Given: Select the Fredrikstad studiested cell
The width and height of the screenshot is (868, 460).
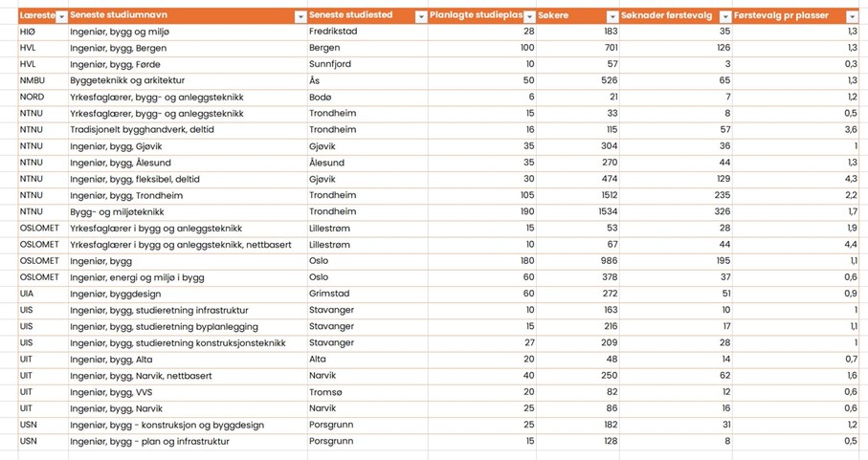Looking at the screenshot, I should click(x=367, y=32).
